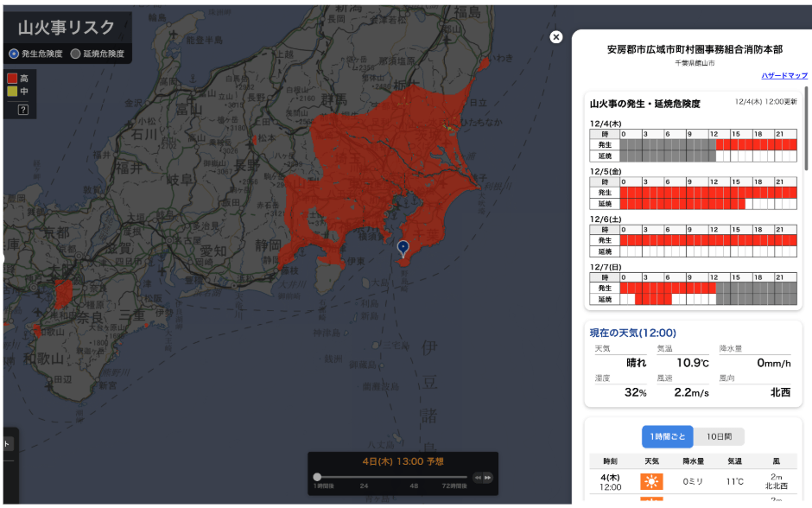
Task: Click the yellow 中 legend swatch
Action: (12, 91)
